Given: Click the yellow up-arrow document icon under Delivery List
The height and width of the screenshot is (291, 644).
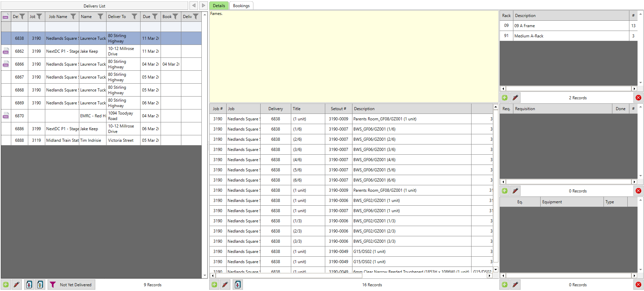Looking at the screenshot, I should (40, 285).
